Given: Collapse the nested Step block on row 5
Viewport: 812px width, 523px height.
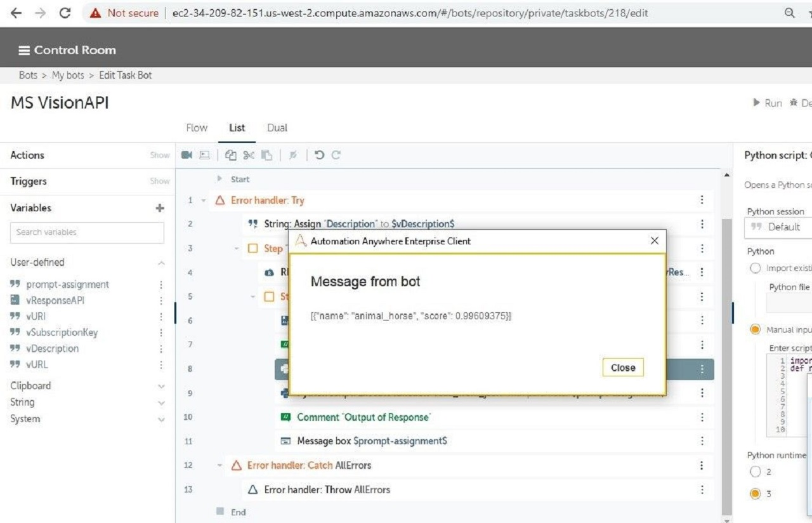Looking at the screenshot, I should 252,296.
